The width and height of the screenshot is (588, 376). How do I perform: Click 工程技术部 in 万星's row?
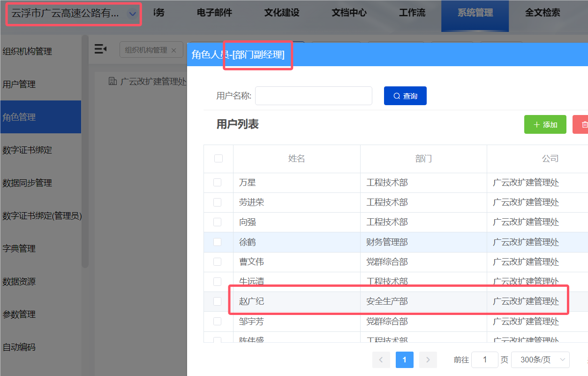tap(387, 183)
